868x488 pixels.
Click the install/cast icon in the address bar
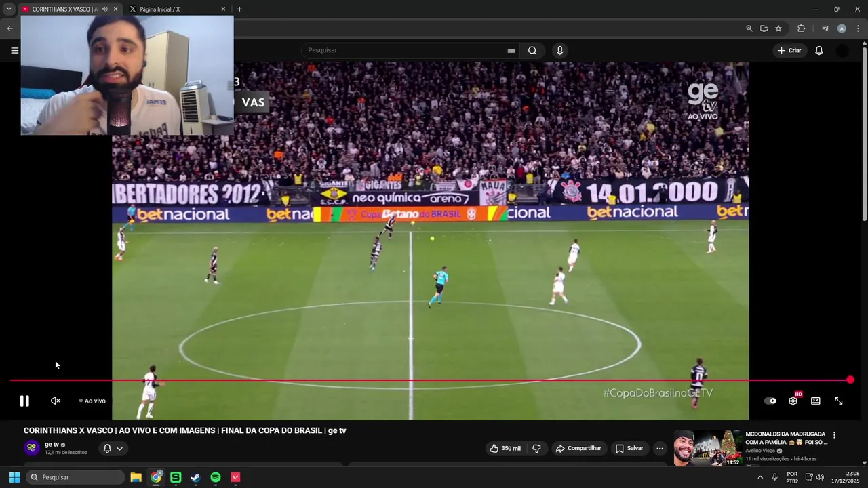[x=764, y=28]
